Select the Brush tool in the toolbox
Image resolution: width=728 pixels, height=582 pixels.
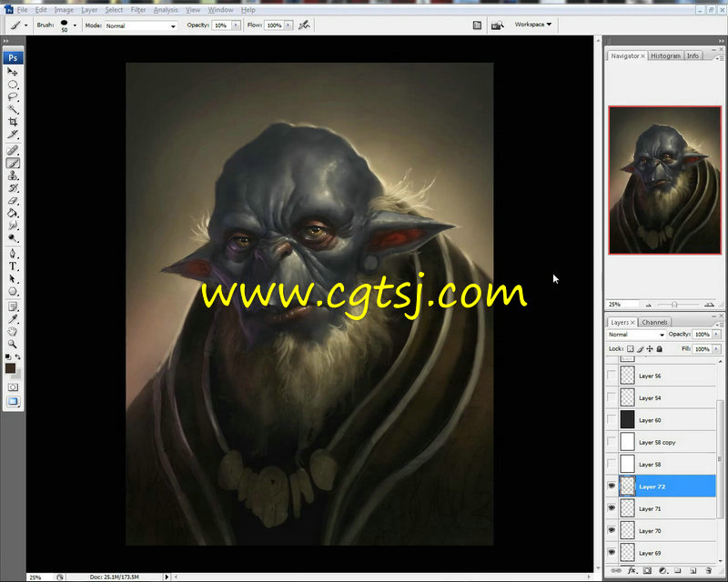[x=13, y=163]
